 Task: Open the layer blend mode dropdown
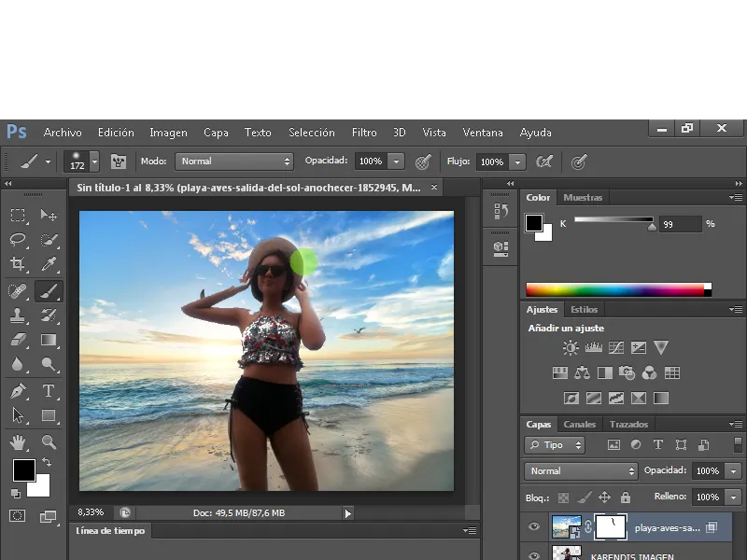[x=581, y=471]
